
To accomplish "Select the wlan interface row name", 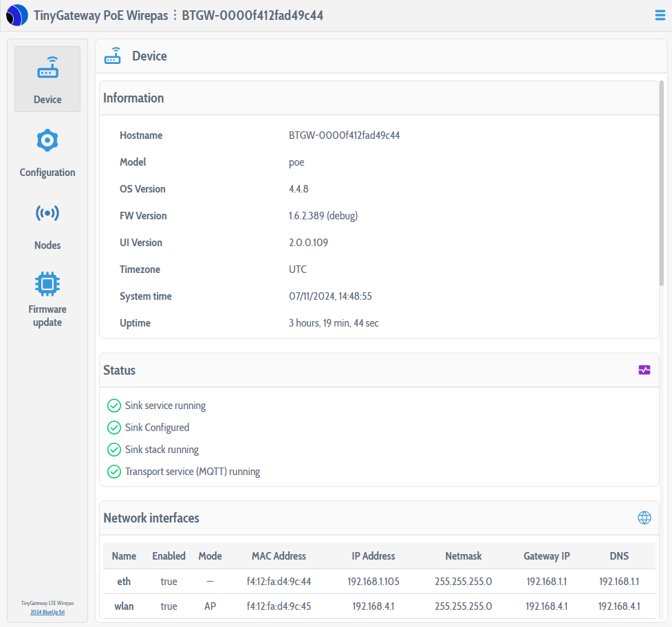I will 124,606.
